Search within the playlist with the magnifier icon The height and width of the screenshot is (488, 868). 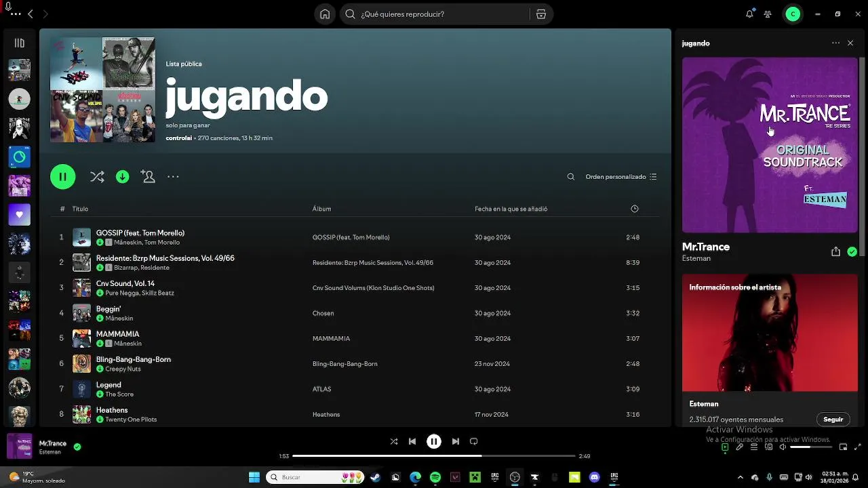coord(571,177)
